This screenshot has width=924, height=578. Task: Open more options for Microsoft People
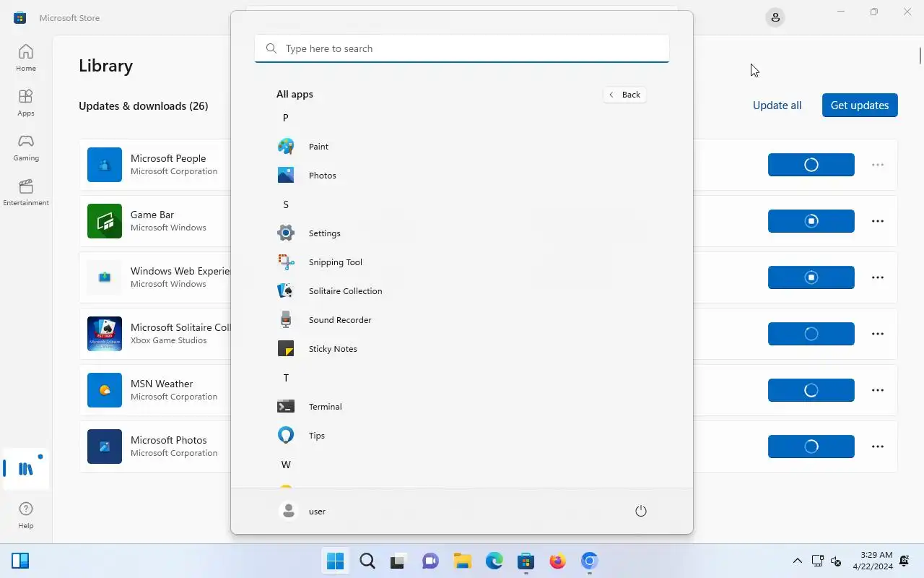pyautogui.click(x=878, y=165)
